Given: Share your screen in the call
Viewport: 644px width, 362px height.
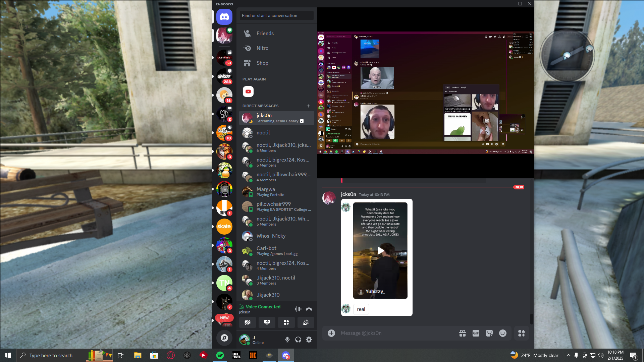Looking at the screenshot, I should click(x=267, y=322).
